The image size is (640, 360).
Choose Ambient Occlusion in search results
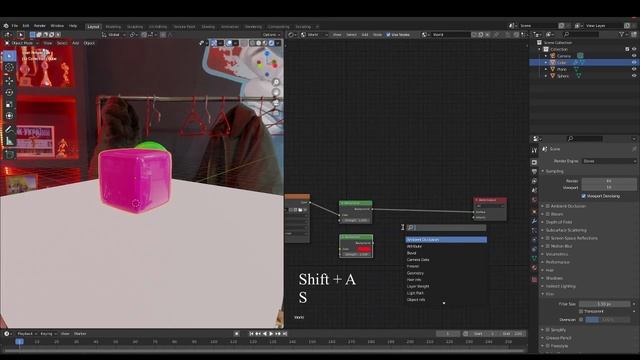(x=446, y=240)
